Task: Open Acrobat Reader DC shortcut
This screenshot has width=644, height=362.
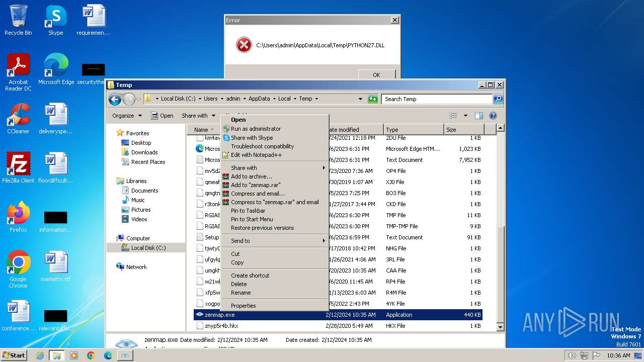Action: tap(18, 72)
